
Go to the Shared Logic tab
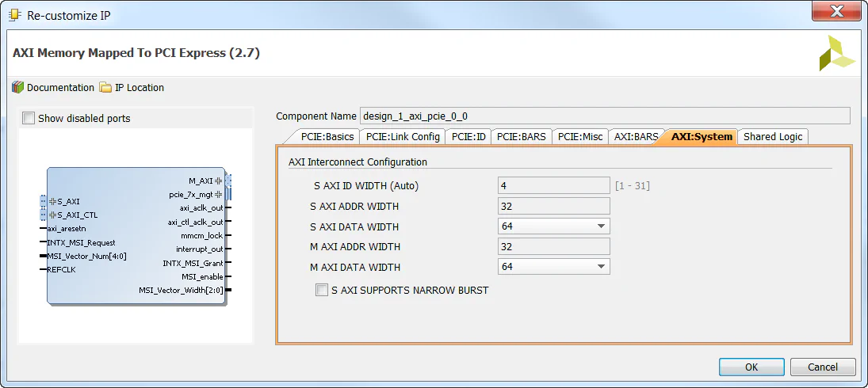(x=773, y=136)
